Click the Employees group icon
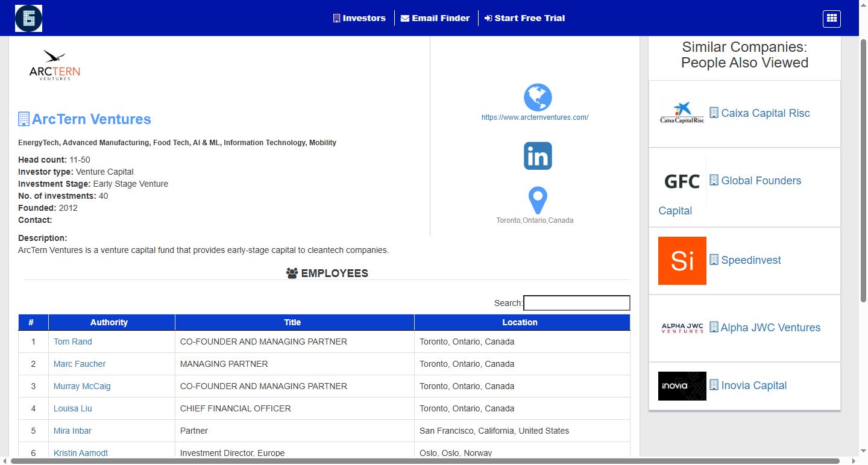Screen dimensions: 868x465 click(x=292, y=273)
